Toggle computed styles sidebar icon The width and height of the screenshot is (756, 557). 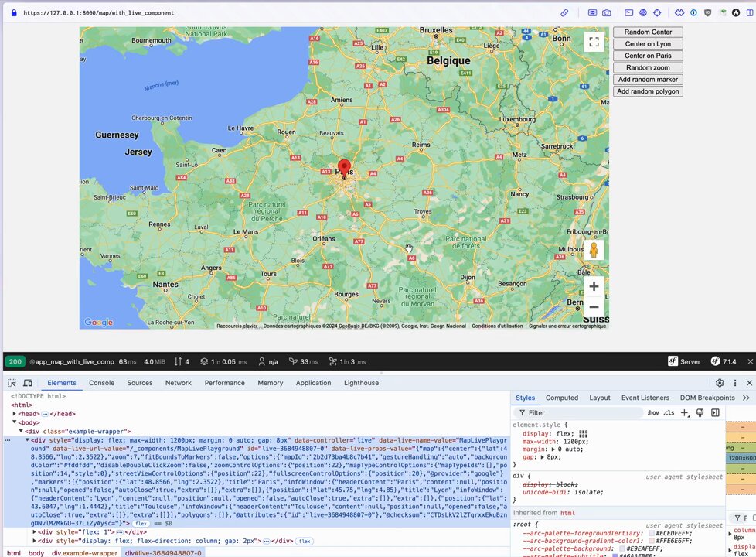coord(716,412)
